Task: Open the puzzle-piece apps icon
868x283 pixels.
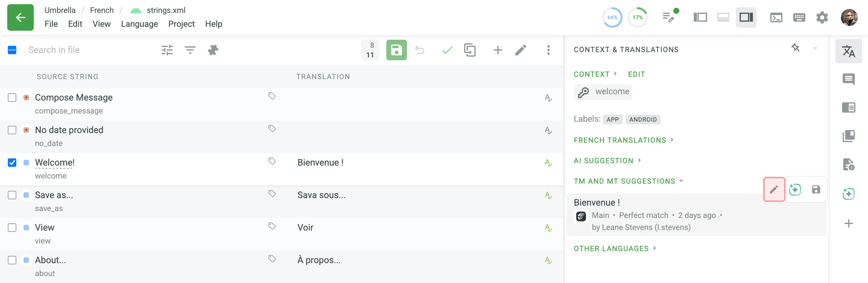Action: pos(213,50)
